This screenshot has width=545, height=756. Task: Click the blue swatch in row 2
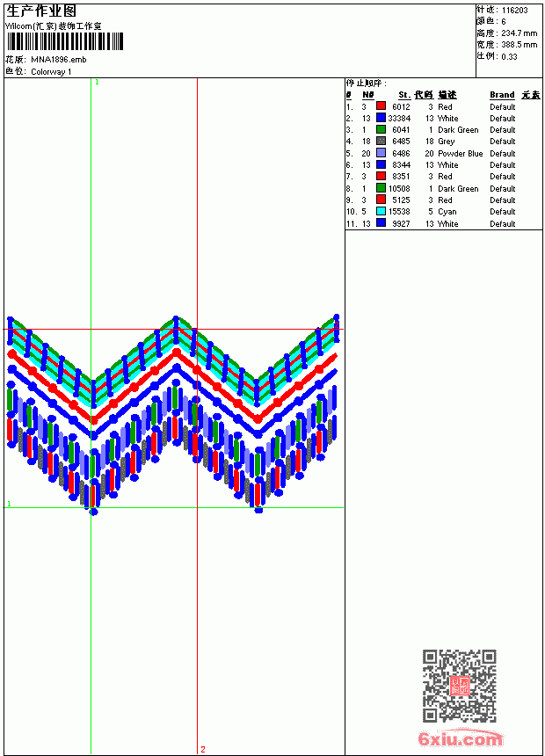381,118
